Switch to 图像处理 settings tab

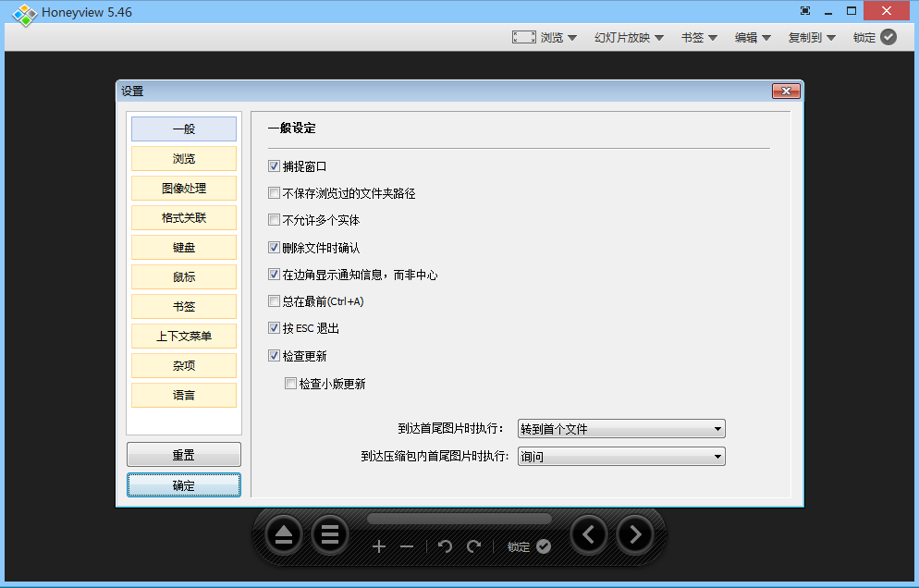(x=184, y=189)
